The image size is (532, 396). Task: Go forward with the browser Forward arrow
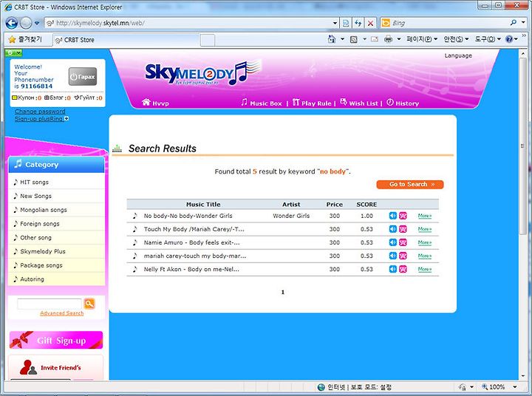[x=26, y=23]
